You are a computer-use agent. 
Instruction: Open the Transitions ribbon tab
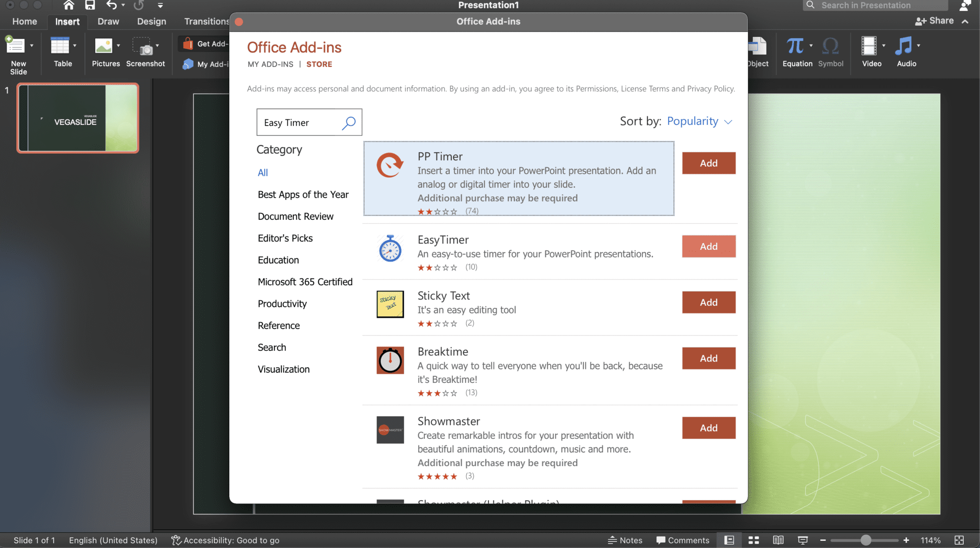click(x=205, y=21)
